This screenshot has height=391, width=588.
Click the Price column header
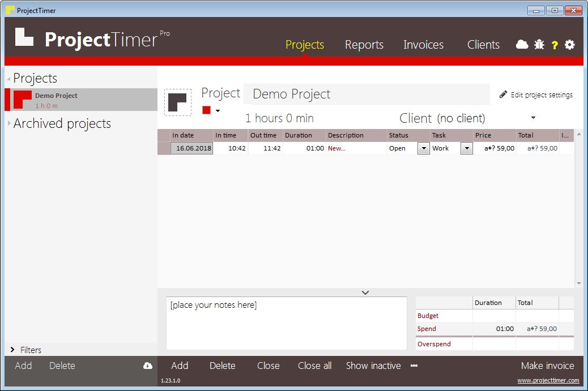495,135
